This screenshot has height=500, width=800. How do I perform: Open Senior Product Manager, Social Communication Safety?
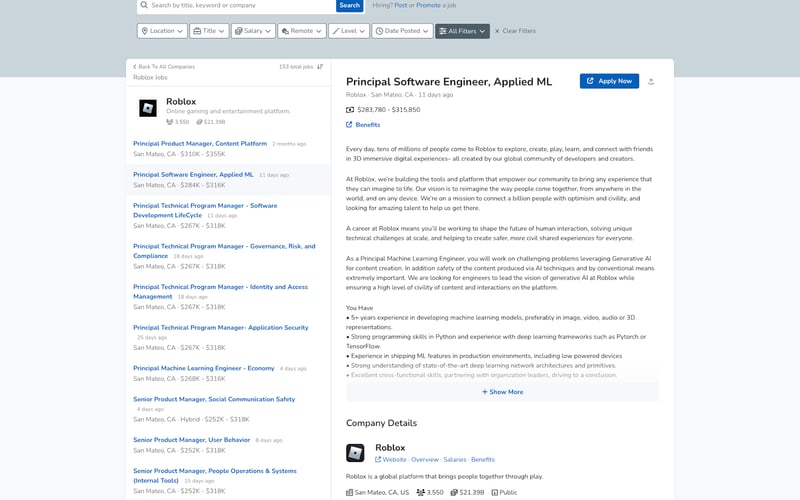tap(214, 399)
